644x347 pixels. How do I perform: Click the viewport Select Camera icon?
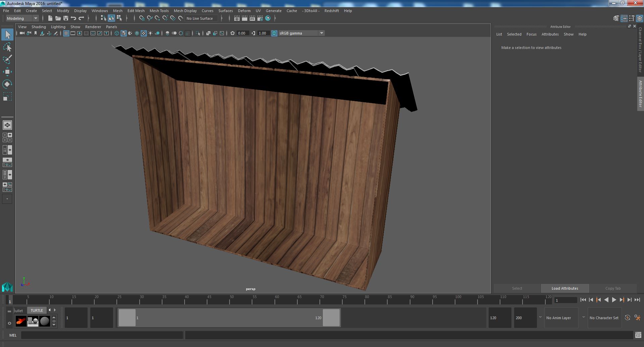[22, 33]
